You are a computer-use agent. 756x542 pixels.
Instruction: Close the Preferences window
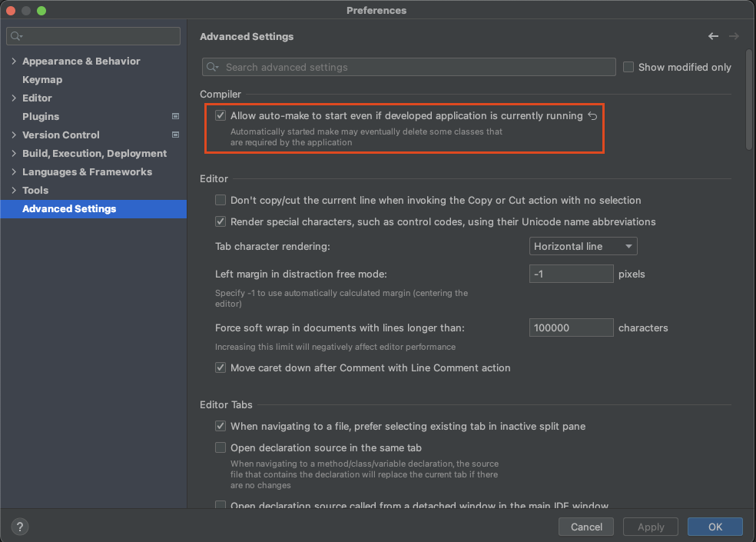coord(11,11)
